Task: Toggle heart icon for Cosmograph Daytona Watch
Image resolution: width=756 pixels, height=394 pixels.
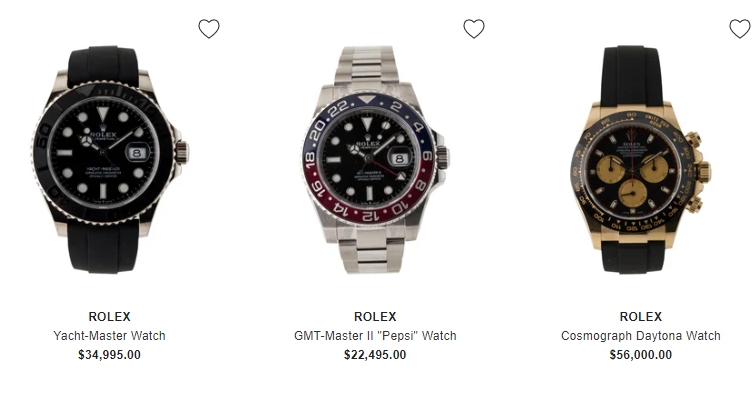Action: (740, 29)
